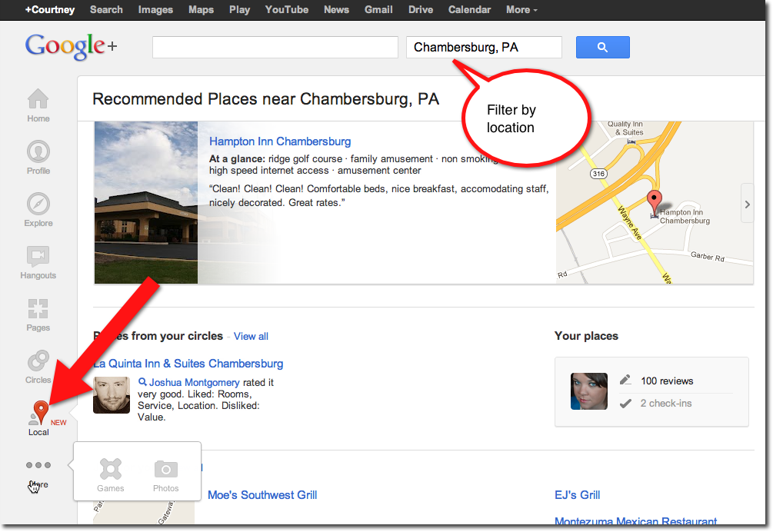
Task: Show next place with right chevron arrow
Action: coord(748,204)
